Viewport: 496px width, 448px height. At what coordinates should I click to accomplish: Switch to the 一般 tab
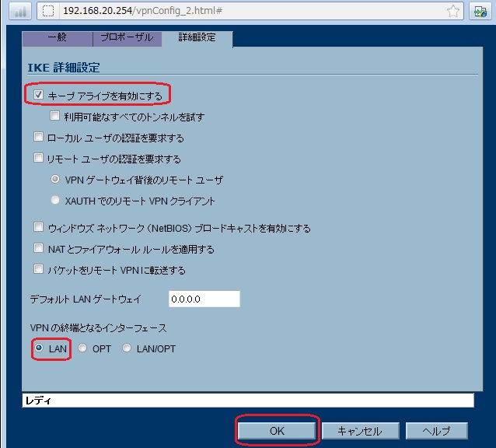point(58,39)
